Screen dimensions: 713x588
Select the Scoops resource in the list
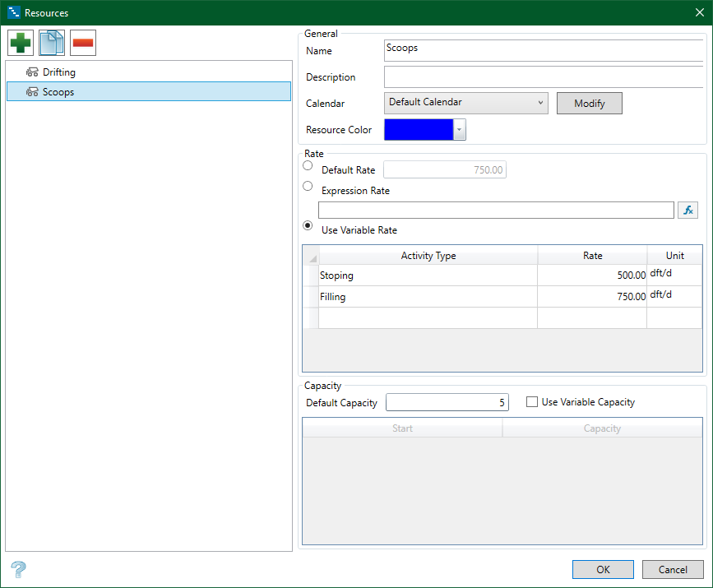click(58, 92)
